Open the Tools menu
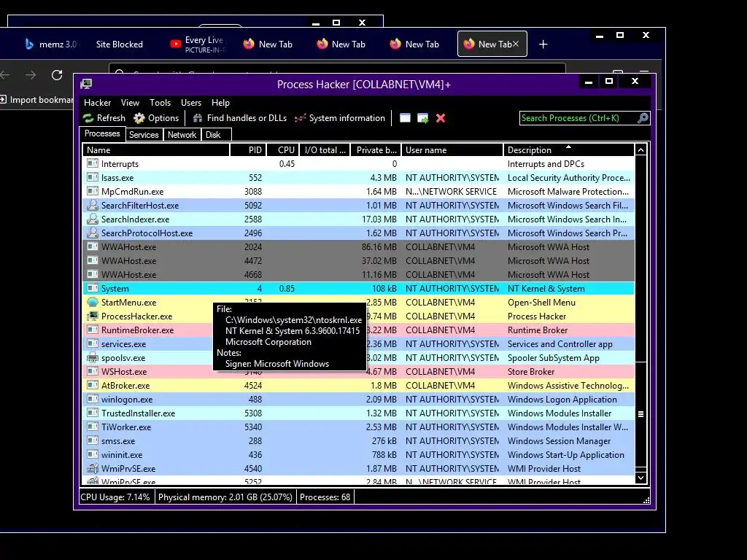 coord(160,103)
